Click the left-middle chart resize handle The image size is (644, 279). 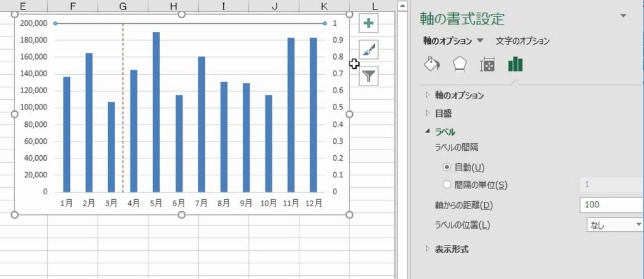[14, 114]
